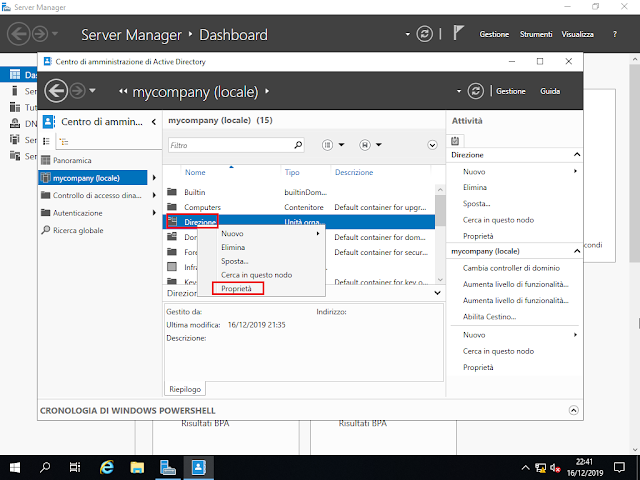This screenshot has width=640, height=480.
Task: Open taskbar search magnifier
Action: point(45,467)
